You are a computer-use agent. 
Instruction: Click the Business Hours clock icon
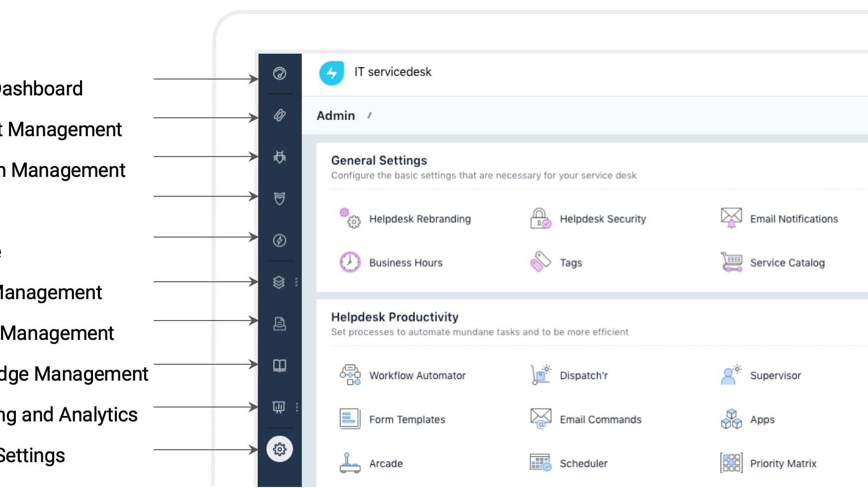tap(350, 262)
